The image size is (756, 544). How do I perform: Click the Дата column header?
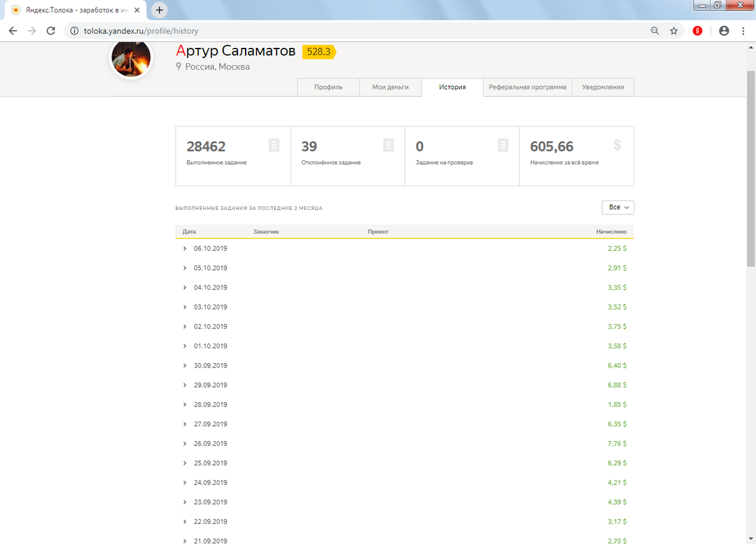click(x=189, y=232)
